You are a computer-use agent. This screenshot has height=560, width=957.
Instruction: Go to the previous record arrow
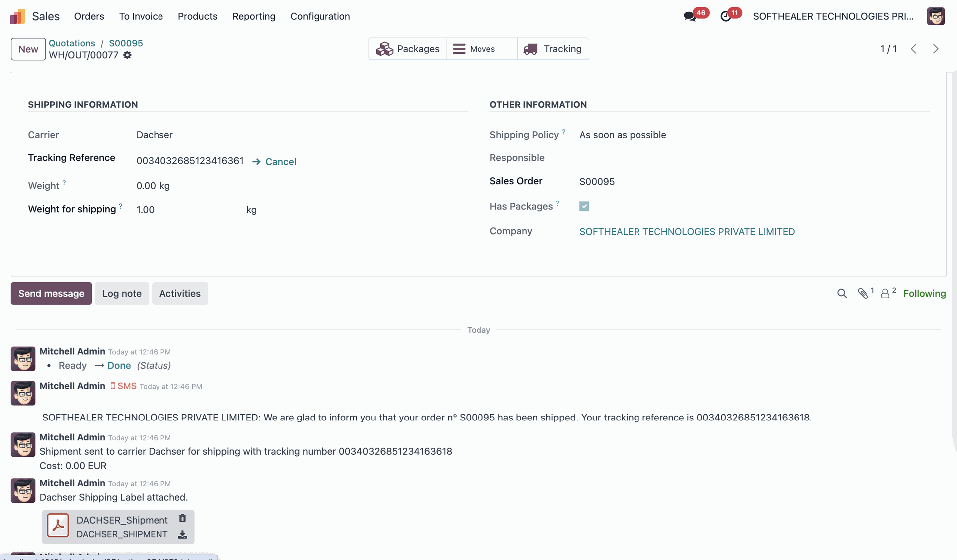tap(913, 49)
